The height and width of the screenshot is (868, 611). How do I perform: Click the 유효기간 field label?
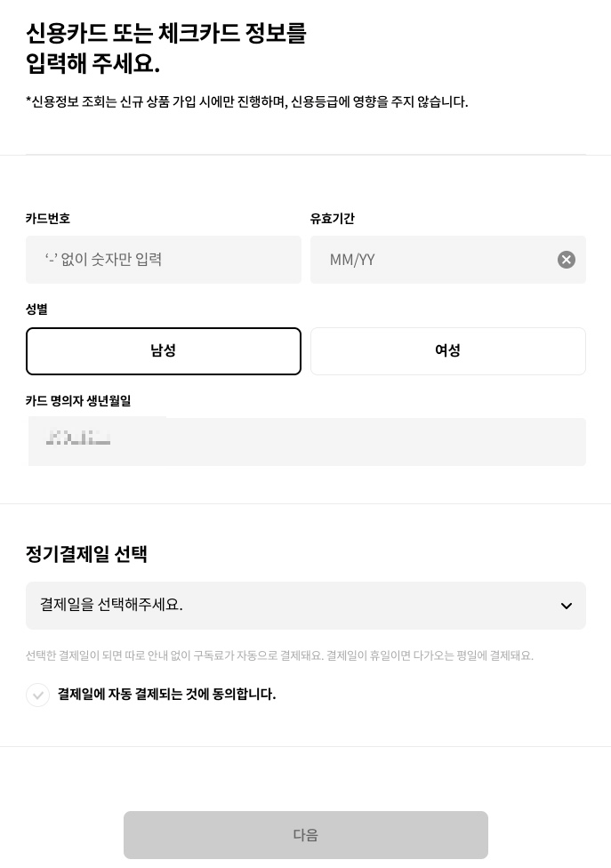(x=333, y=219)
